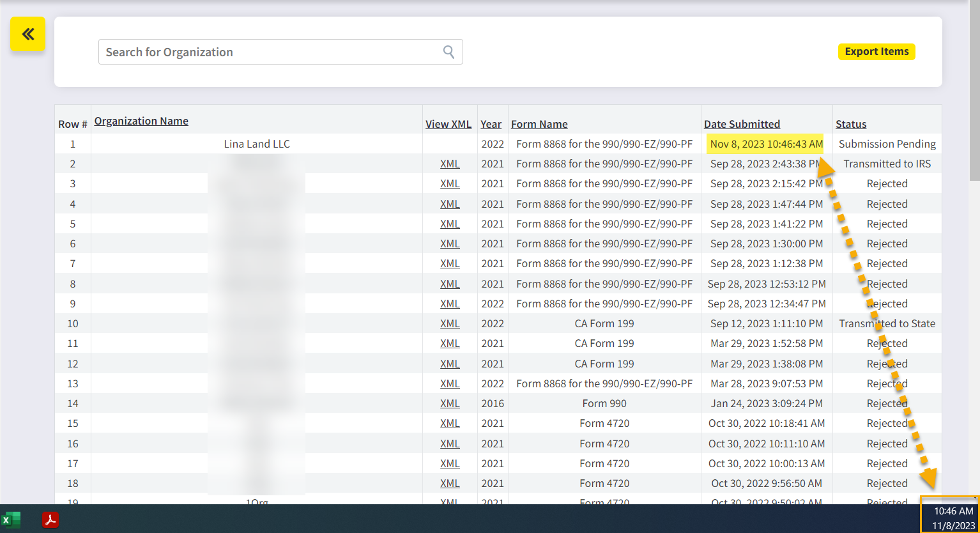Image resolution: width=980 pixels, height=533 pixels.
Task: Open Adobe Acrobat from the taskbar
Action: point(50,520)
